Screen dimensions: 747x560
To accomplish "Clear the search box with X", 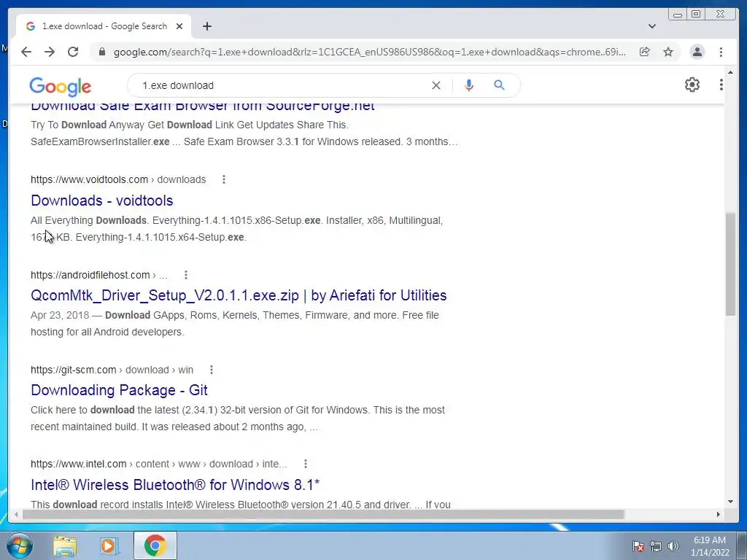I will tap(436, 85).
